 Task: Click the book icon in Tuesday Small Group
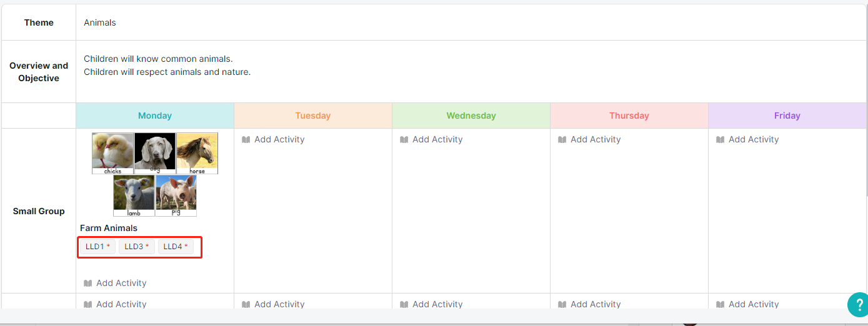coord(246,139)
